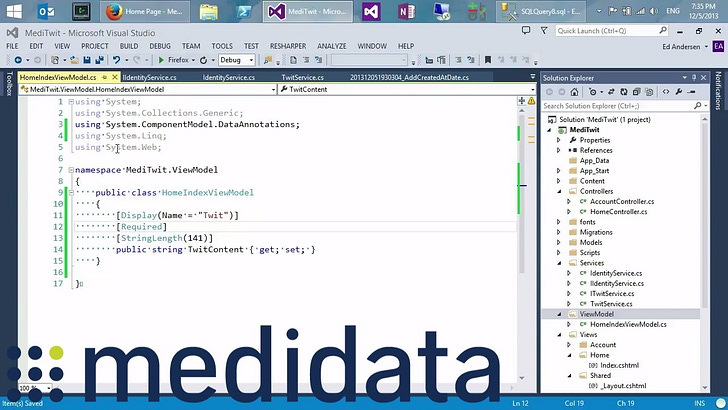Select _Layout.cshtml in Shared folder
The width and height of the screenshot is (728, 410).
[x=623, y=385]
